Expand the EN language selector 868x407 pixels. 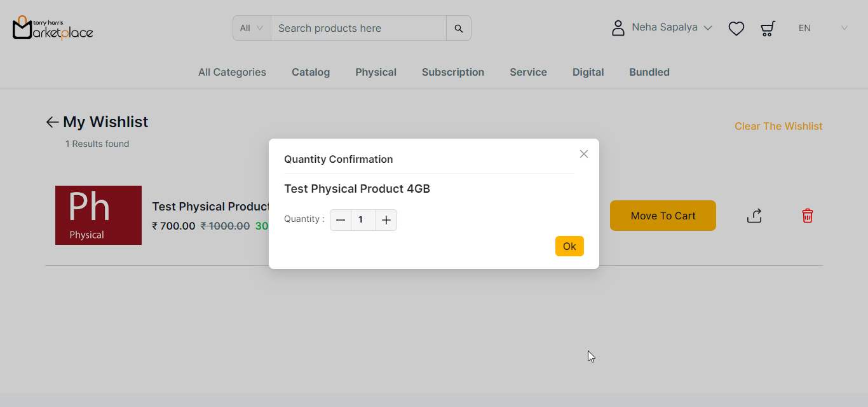(x=823, y=28)
